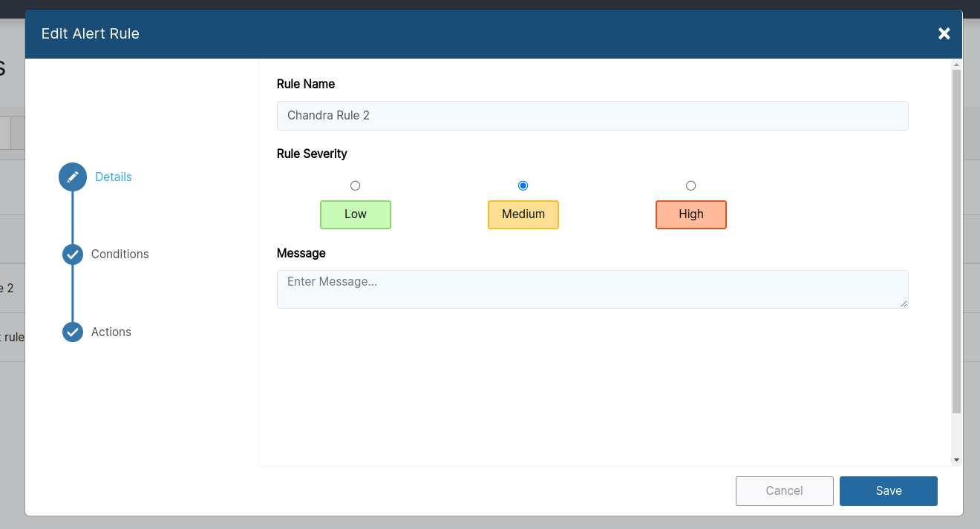Viewport: 980px width, 529px height.
Task: Click the Rule Severity section label
Action: [312, 154]
